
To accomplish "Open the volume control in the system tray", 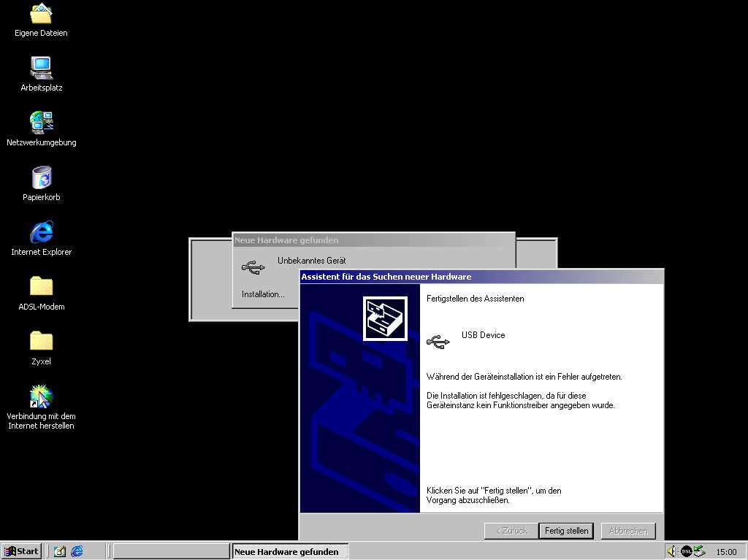I will pyautogui.click(x=672, y=551).
